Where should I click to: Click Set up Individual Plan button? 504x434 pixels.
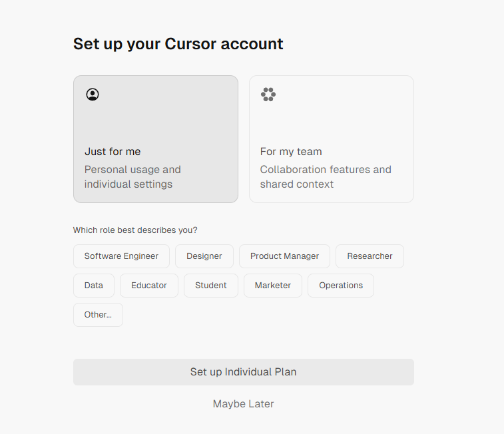[243, 372]
